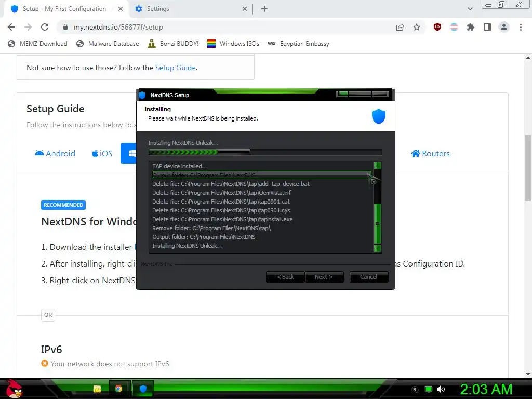Screen dimensions: 532x399
Task: Select log line deleting add_tap_device.bat
Action: pos(231,184)
